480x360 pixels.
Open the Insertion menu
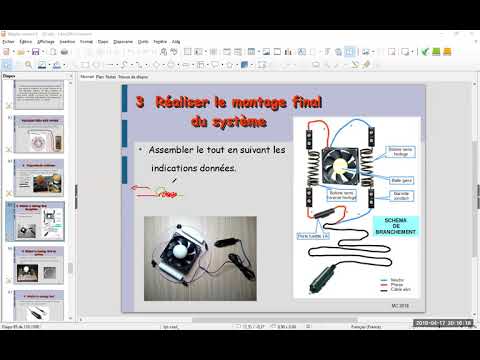click(x=67, y=42)
